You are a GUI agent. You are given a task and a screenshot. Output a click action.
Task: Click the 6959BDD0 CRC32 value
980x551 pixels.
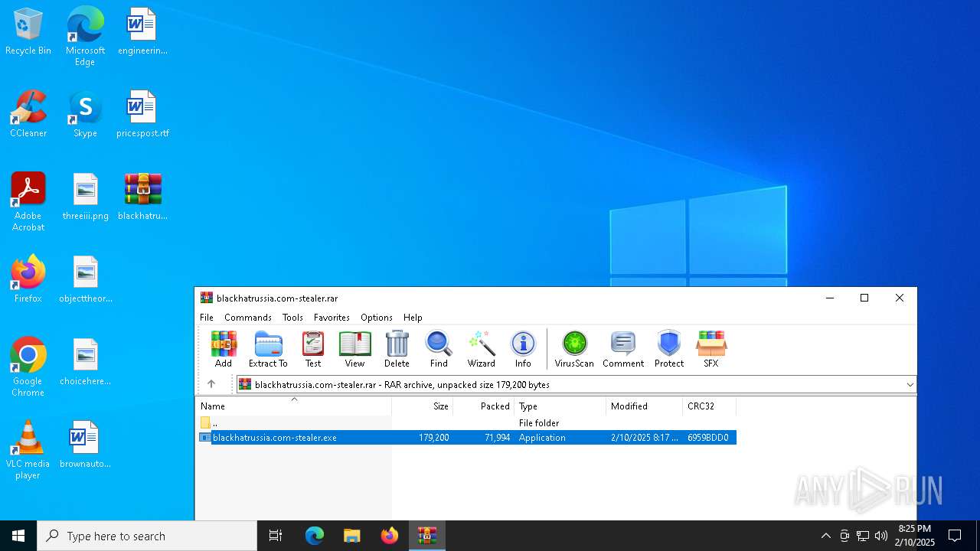pos(708,438)
